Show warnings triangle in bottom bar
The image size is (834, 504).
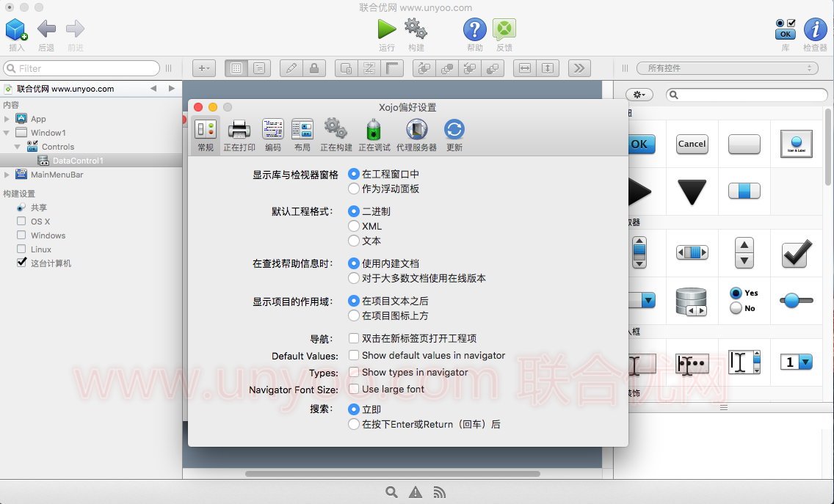tap(416, 492)
